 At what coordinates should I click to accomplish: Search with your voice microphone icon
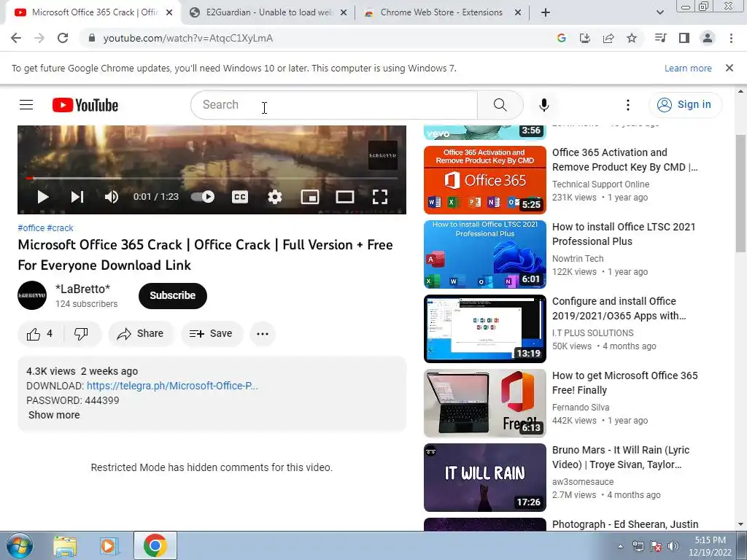(x=544, y=105)
